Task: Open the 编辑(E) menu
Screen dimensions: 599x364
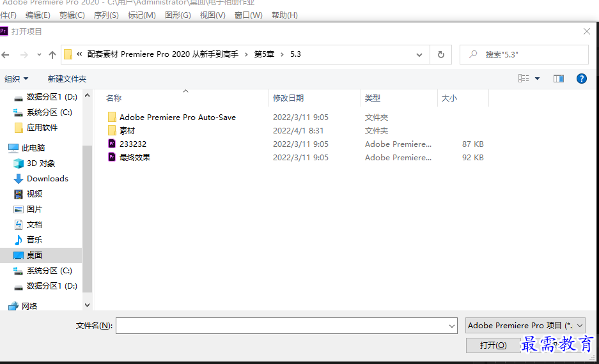Action: (x=38, y=15)
